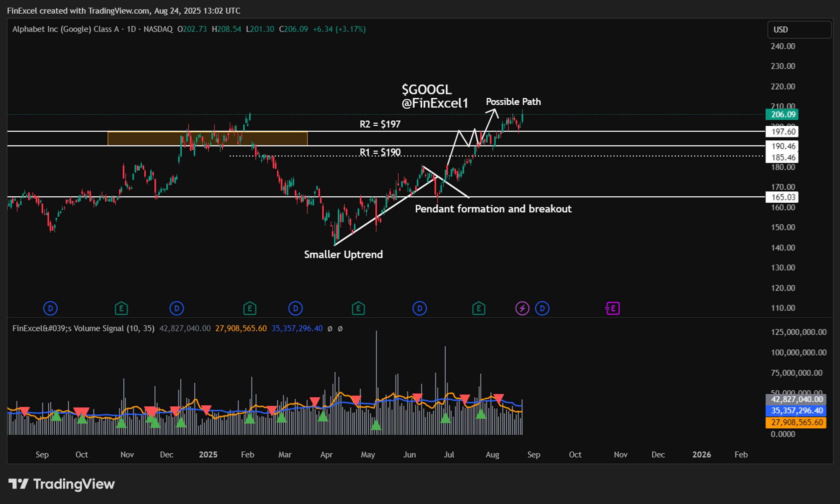
Task: Select the orange resistance zone rectangle
Action: pyautogui.click(x=208, y=139)
